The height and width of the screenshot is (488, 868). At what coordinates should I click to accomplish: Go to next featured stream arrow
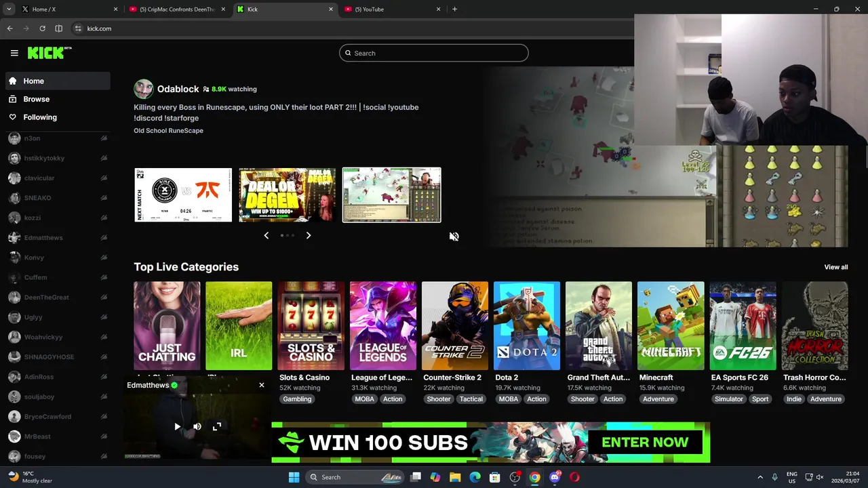(x=308, y=235)
